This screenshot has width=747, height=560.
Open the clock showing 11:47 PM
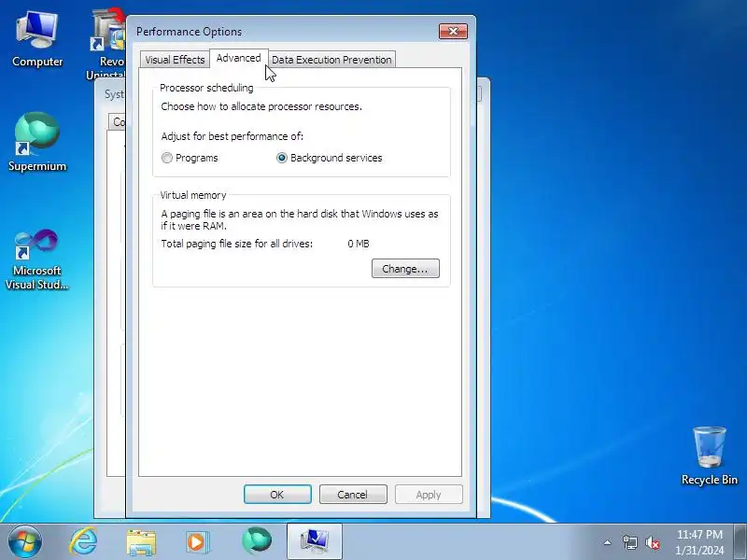coord(699,542)
